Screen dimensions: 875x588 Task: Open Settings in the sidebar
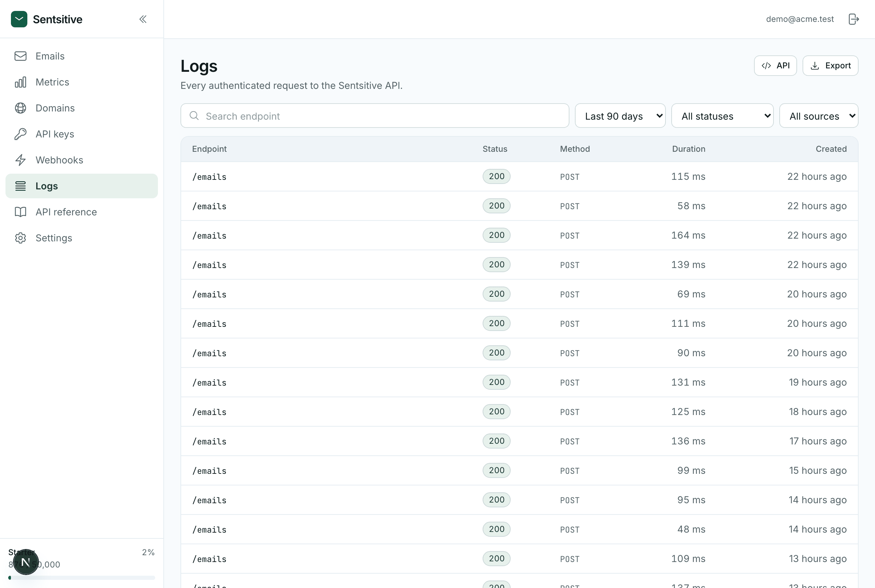point(82,238)
